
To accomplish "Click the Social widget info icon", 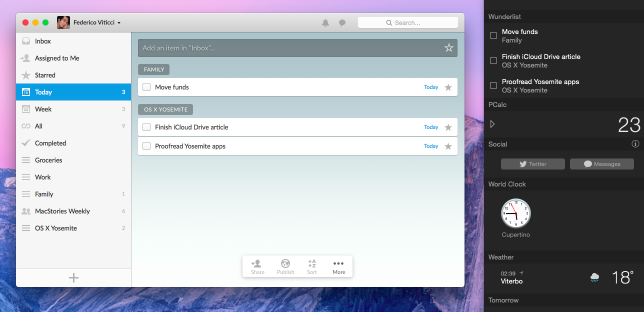I will coord(635,144).
